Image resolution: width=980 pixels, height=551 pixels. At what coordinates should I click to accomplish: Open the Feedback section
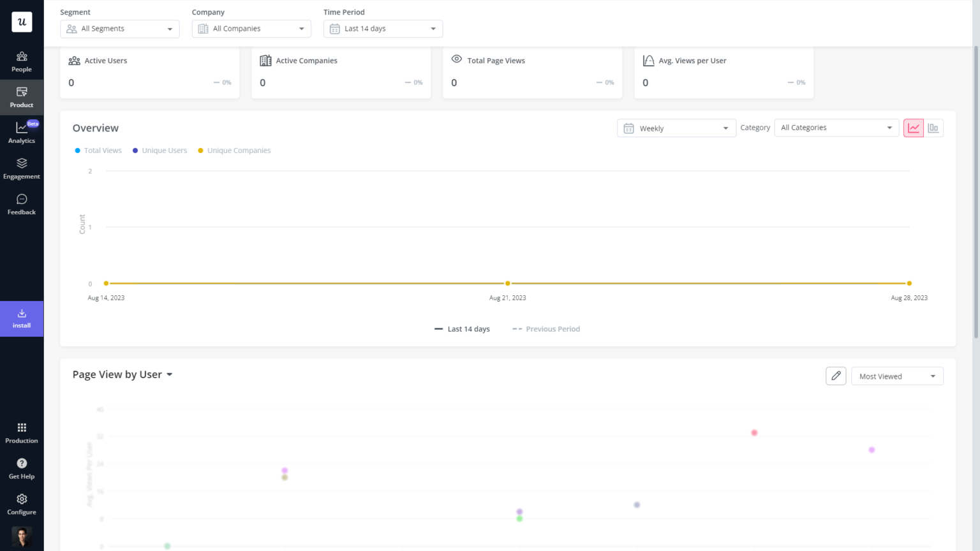pyautogui.click(x=22, y=203)
